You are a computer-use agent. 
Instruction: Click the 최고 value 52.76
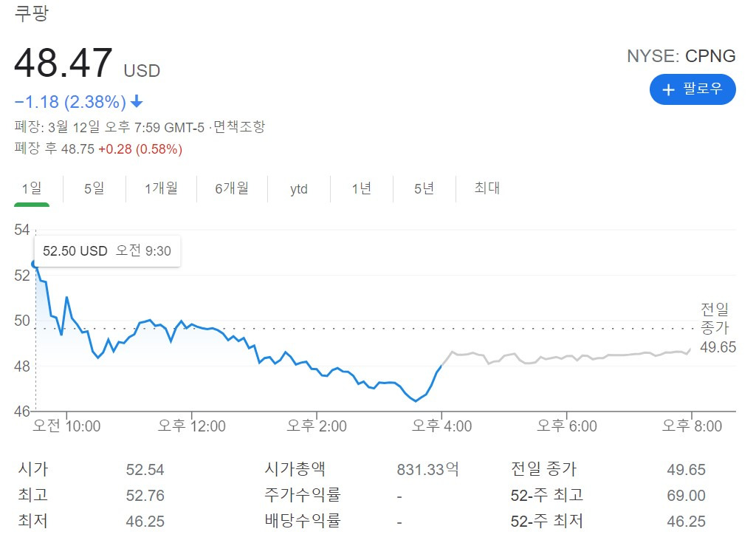(x=145, y=496)
